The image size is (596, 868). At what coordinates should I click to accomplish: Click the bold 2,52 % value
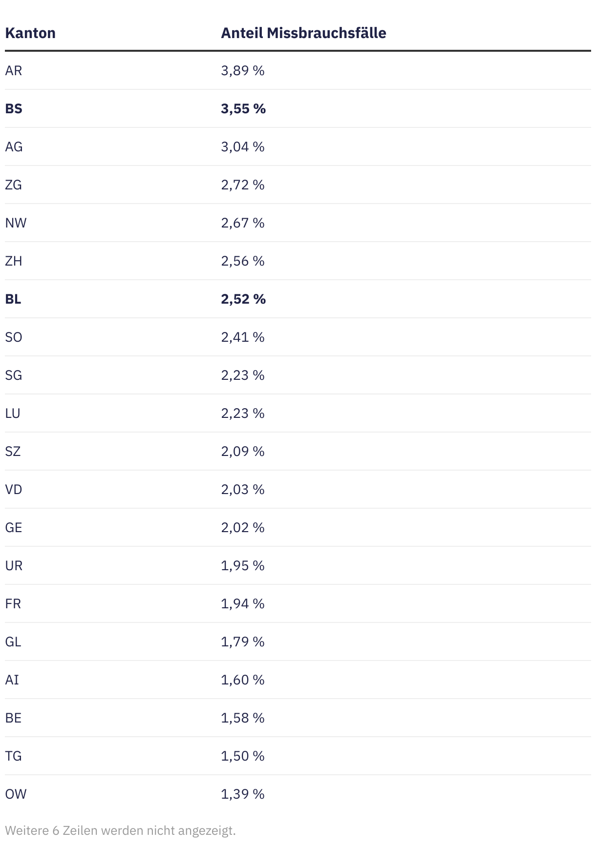pyautogui.click(x=243, y=299)
